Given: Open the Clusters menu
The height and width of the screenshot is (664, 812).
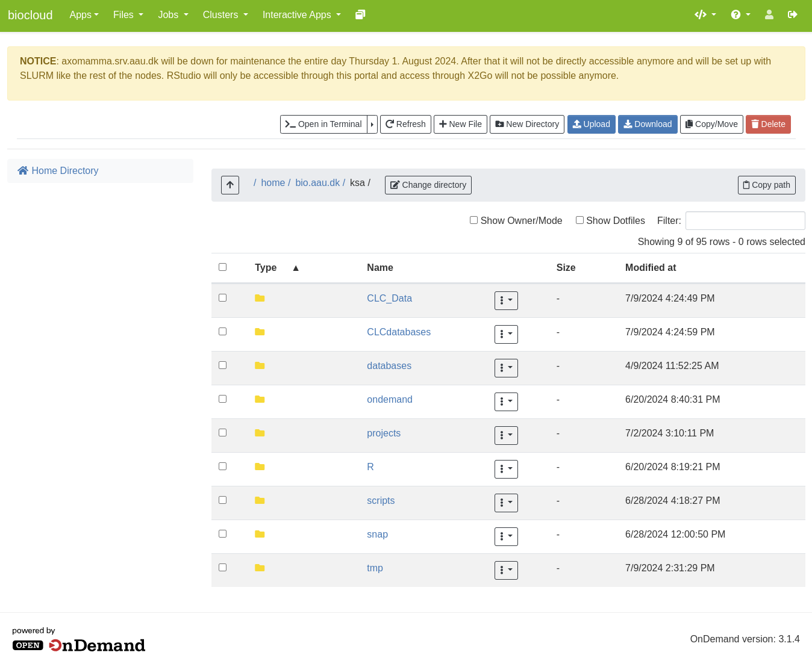Looking at the screenshot, I should (x=225, y=14).
